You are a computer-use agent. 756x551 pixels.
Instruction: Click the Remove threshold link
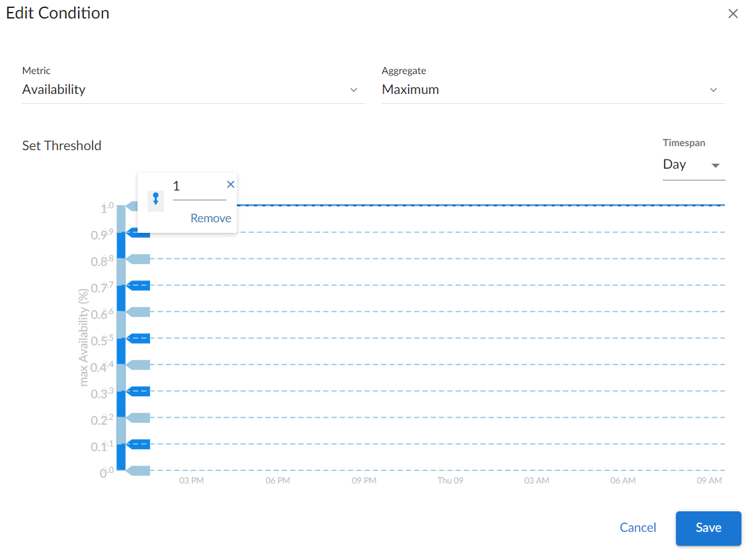pyautogui.click(x=210, y=218)
